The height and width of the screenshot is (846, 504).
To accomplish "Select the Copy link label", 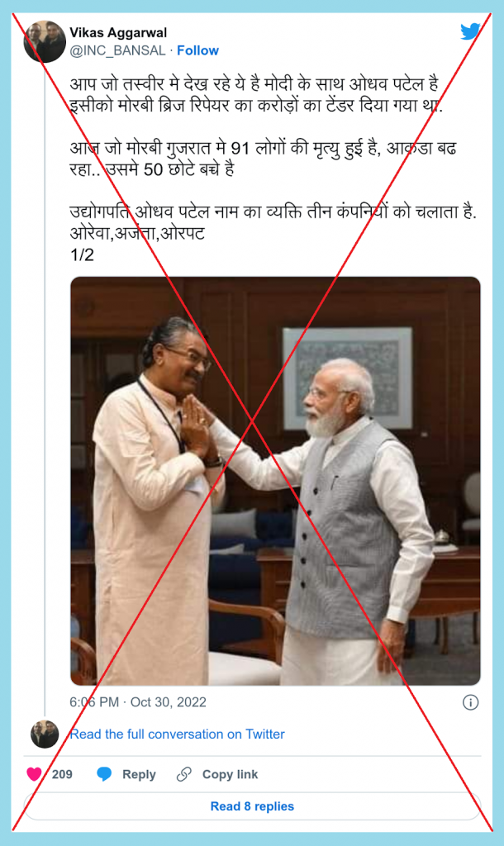I will [230, 774].
